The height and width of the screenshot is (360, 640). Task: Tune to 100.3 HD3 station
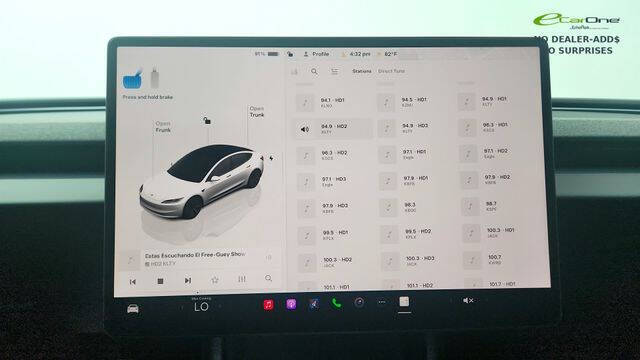(419, 261)
